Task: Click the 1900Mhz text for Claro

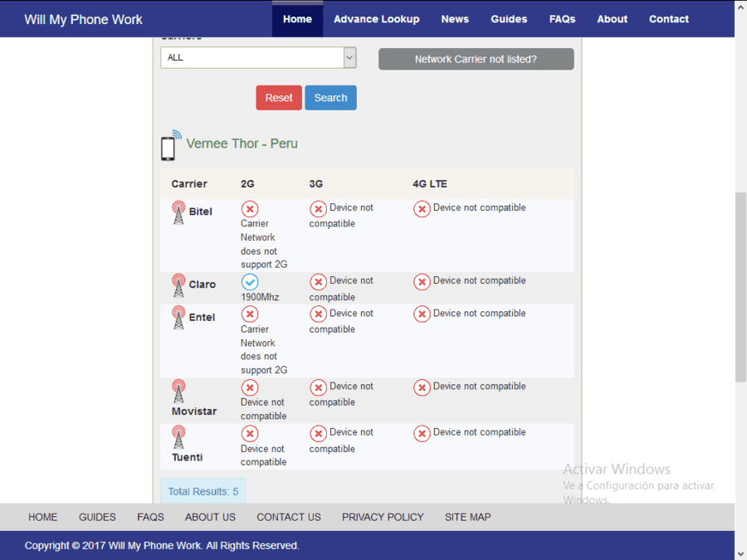Action: (260, 297)
